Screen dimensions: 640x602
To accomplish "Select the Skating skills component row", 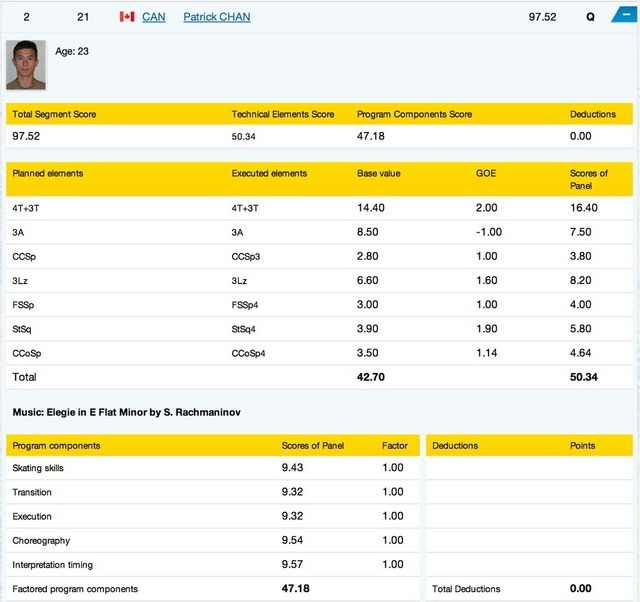I will point(42,468).
